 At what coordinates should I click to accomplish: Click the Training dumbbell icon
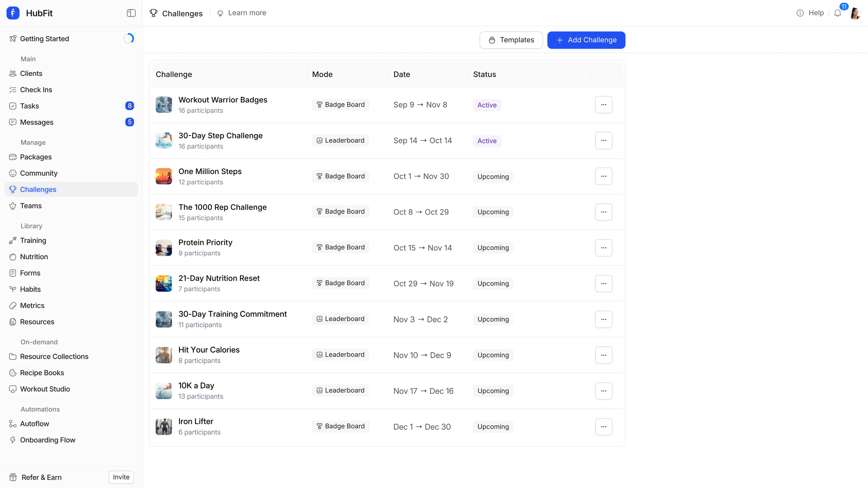point(13,240)
